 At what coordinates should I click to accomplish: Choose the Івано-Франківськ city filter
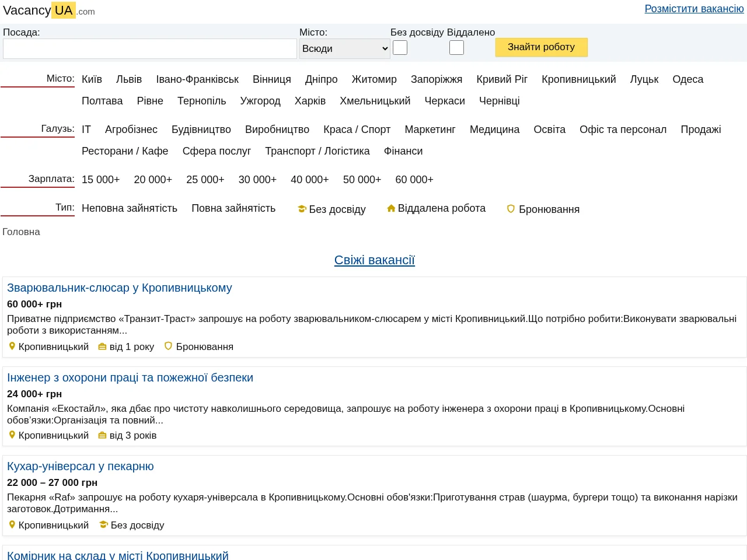(x=197, y=79)
